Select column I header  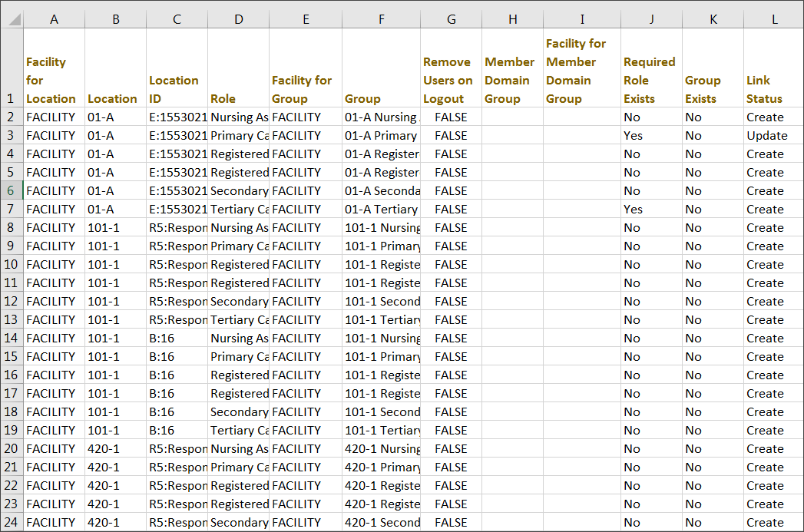(582, 19)
